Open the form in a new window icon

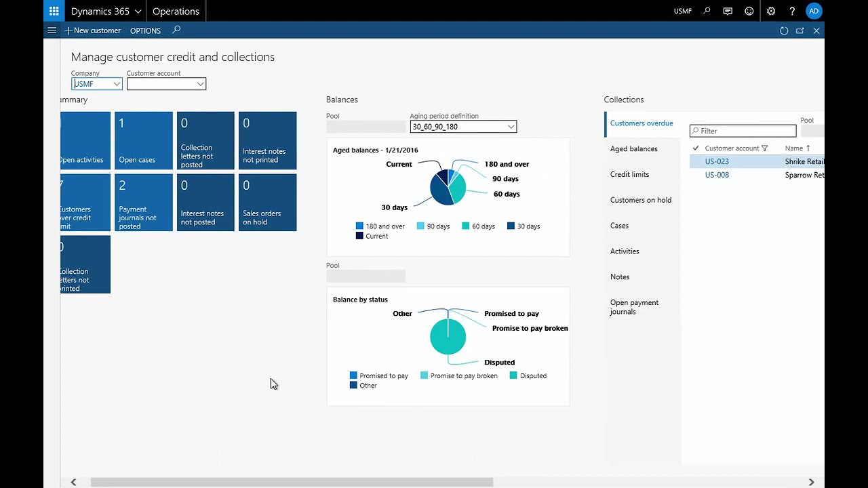click(800, 30)
